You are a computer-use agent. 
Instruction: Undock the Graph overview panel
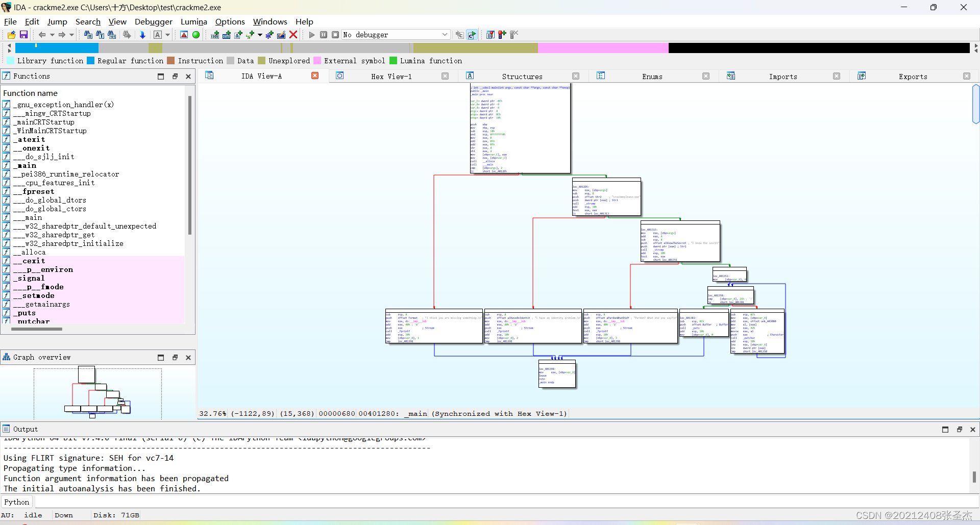click(x=175, y=358)
